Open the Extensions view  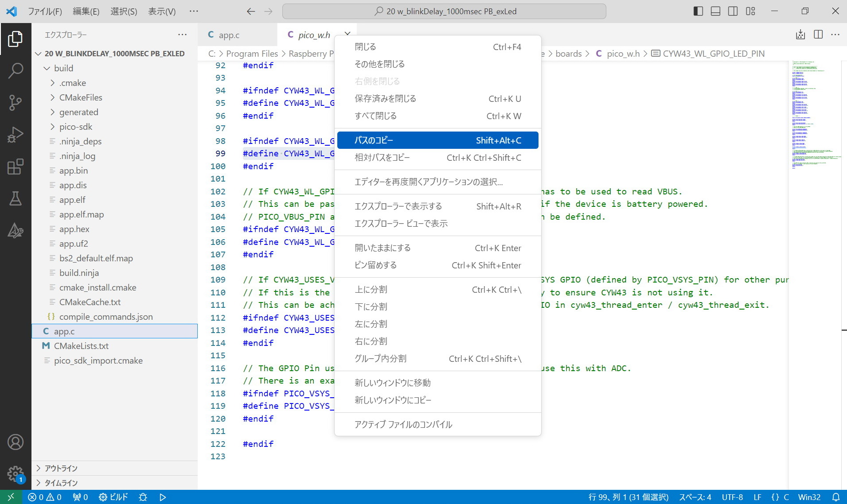[16, 167]
